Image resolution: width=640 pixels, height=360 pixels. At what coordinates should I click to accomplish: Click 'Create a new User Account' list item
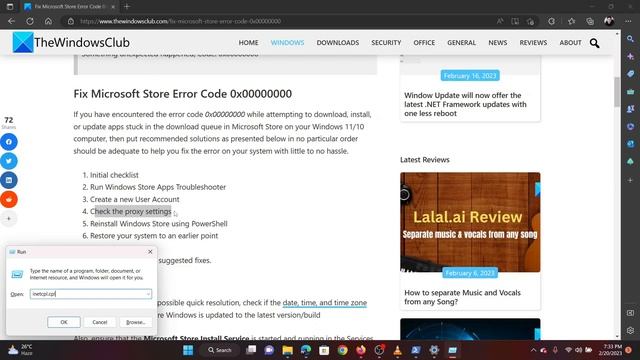[135, 199]
